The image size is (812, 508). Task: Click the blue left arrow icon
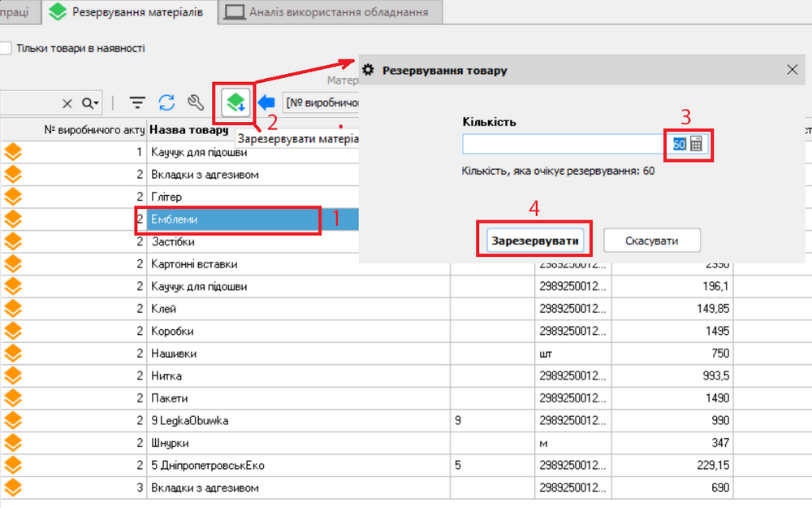coord(266,103)
